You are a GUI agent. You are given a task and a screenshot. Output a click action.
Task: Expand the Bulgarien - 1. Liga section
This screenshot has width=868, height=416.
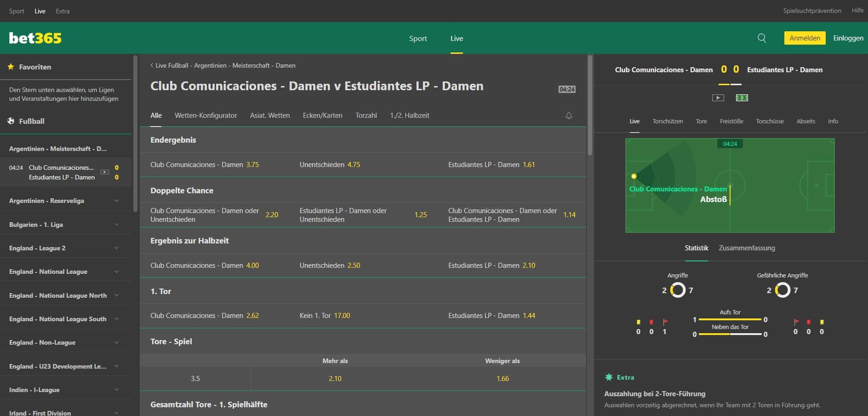pos(116,225)
